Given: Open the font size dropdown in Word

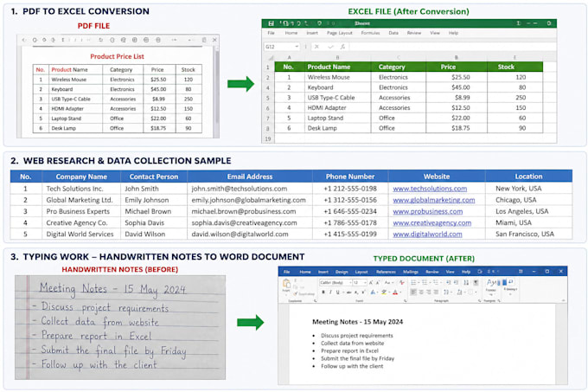Looking at the screenshot, I should [360, 282].
